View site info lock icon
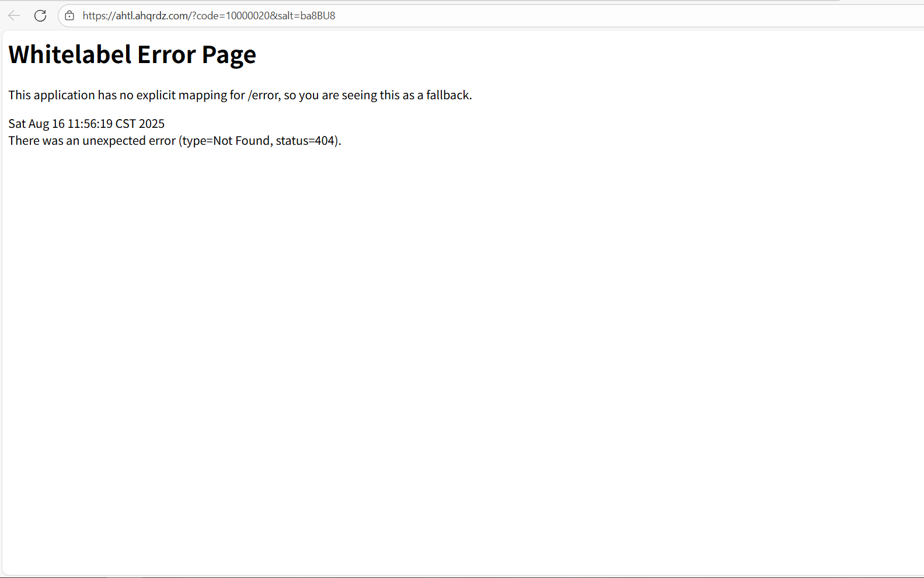Viewport: 924px width, 578px height. [69, 16]
